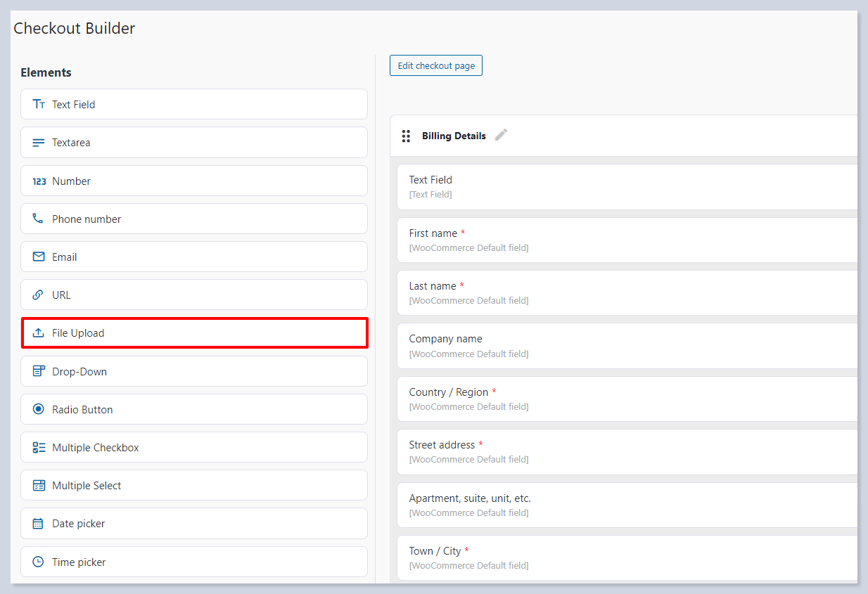Screen dimensions: 868x594
Task: Edit Billing Details with pencil icon
Action: click(501, 135)
